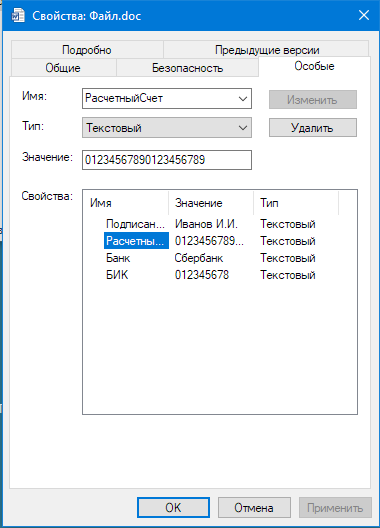Confirm with the OK button
This screenshot has height=528, width=380.
tap(173, 507)
